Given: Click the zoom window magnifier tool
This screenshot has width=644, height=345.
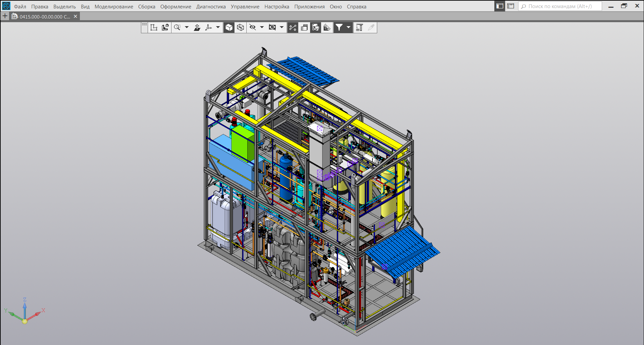Looking at the screenshot, I should tap(177, 28).
